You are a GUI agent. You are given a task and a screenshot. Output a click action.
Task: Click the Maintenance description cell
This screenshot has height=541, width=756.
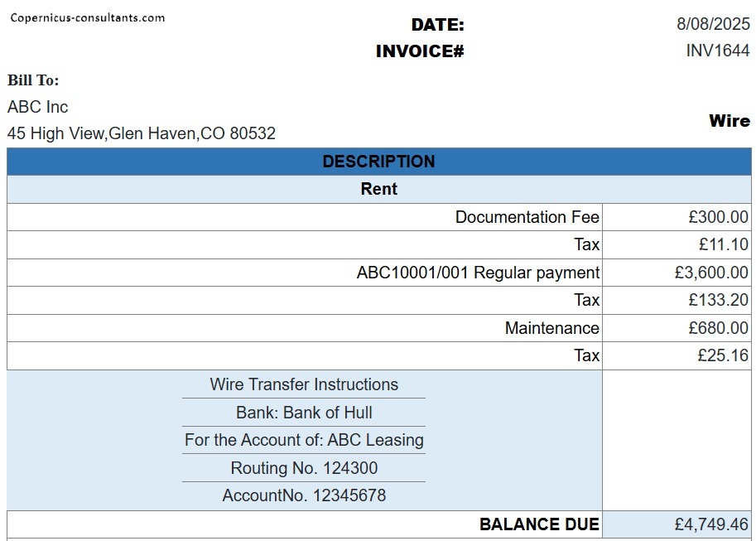point(551,328)
